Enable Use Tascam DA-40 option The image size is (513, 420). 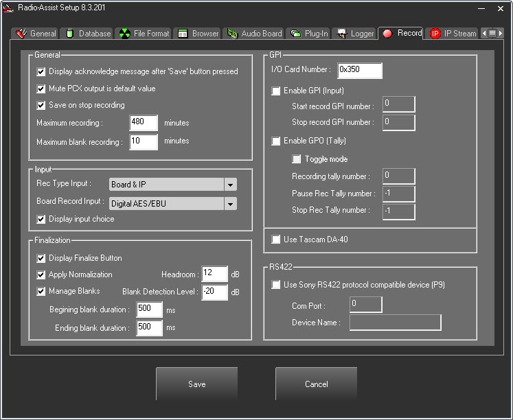tap(276, 239)
